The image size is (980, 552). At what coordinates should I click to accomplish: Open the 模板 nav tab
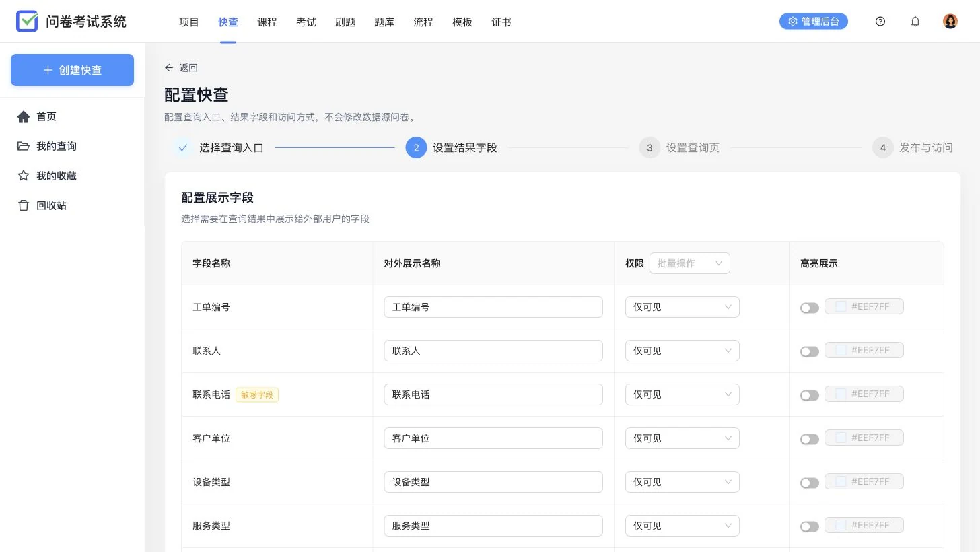462,22
